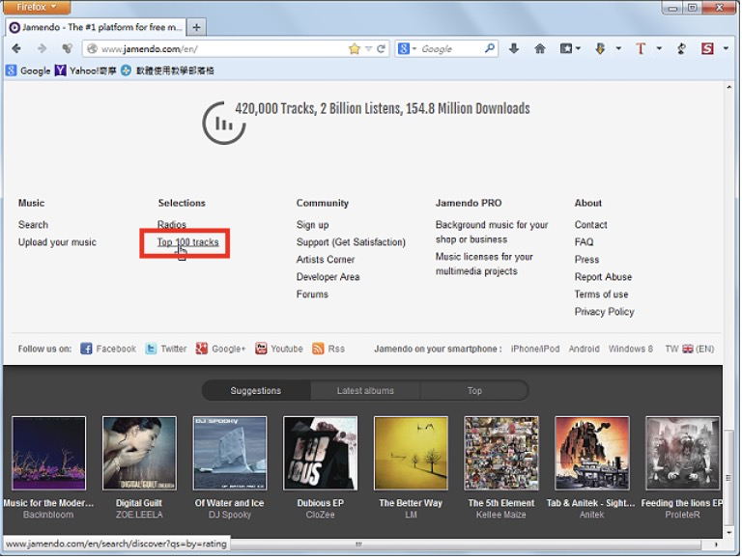Click the Twitter follow icon

coord(151,350)
